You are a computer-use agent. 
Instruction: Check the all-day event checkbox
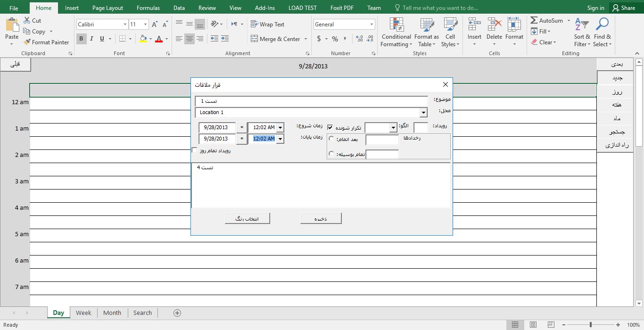pyautogui.click(x=195, y=150)
